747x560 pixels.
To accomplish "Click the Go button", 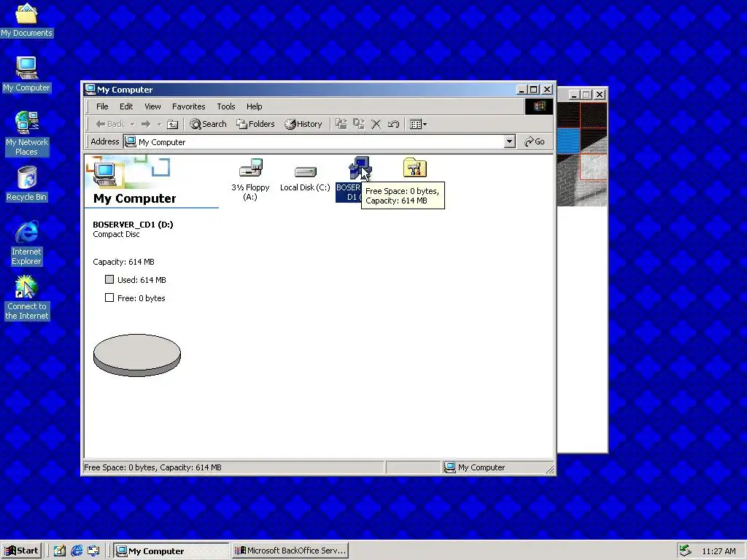I will pyautogui.click(x=534, y=141).
